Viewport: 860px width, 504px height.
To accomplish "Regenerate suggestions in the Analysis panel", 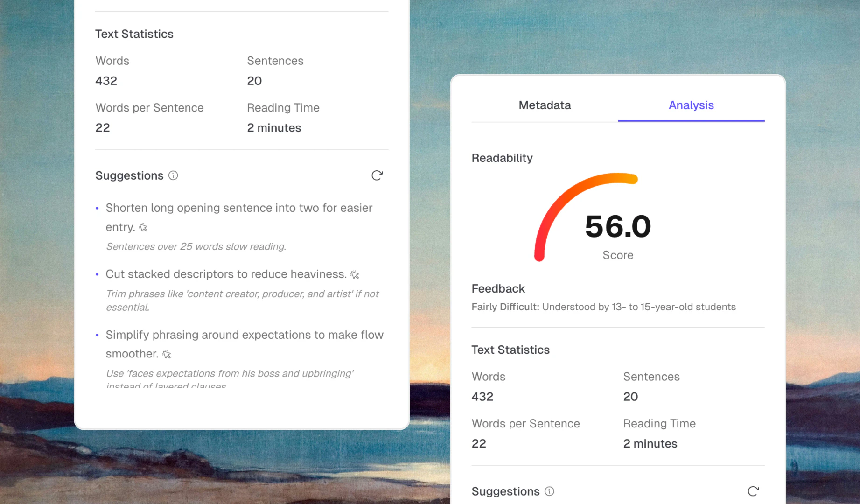I will [x=753, y=491].
